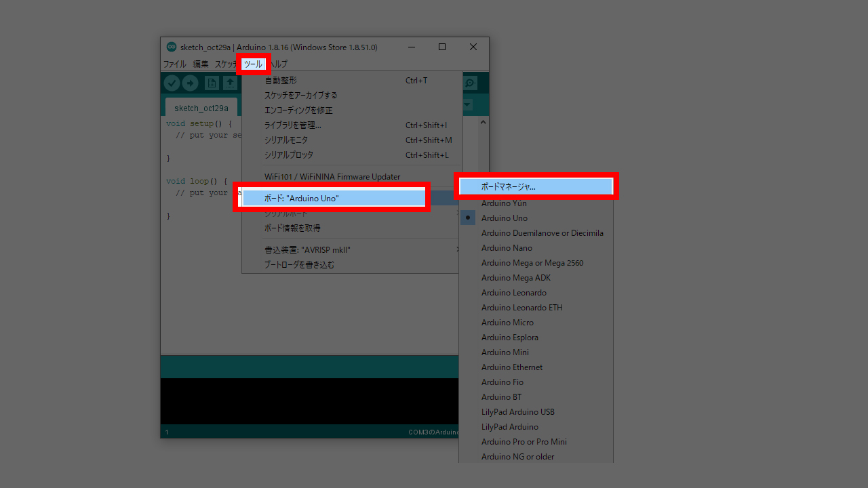Screen dimensions: 868x488
Task: Choose Arduino Mega or Mega 2560 board
Action: (x=532, y=263)
